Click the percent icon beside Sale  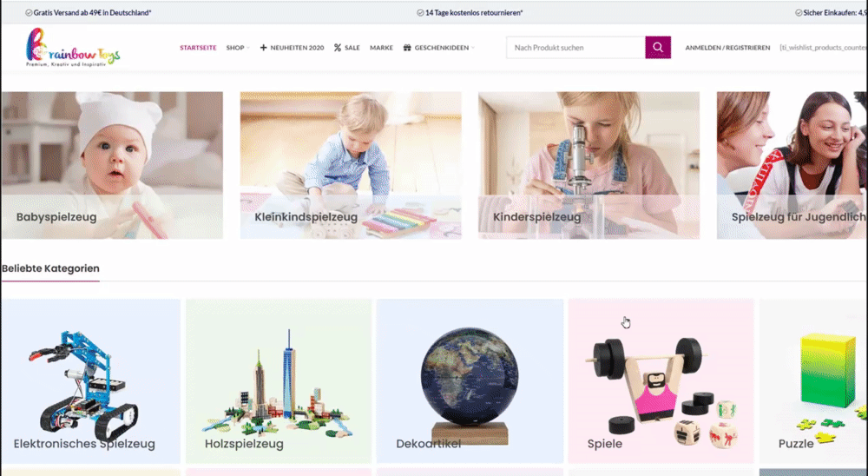tap(338, 48)
